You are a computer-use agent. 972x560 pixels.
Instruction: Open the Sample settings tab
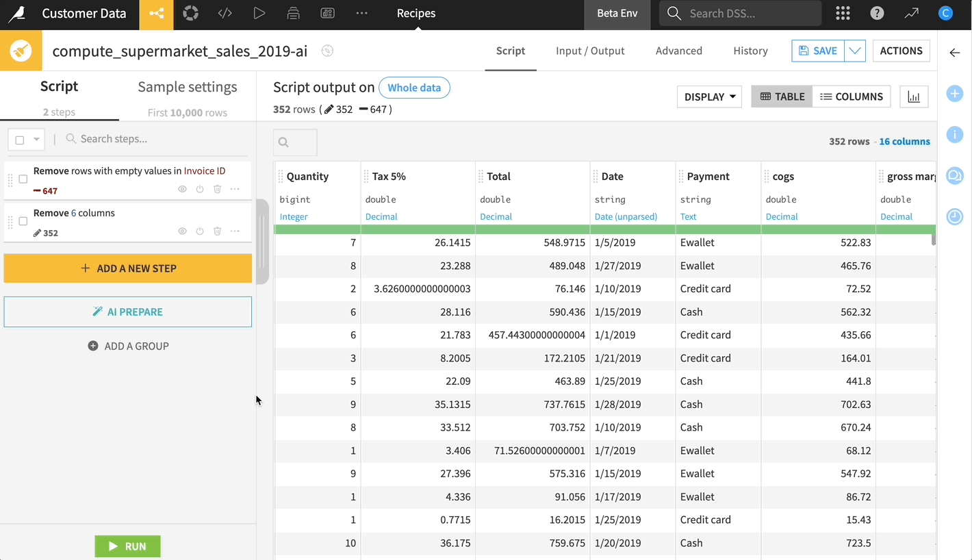tap(188, 87)
